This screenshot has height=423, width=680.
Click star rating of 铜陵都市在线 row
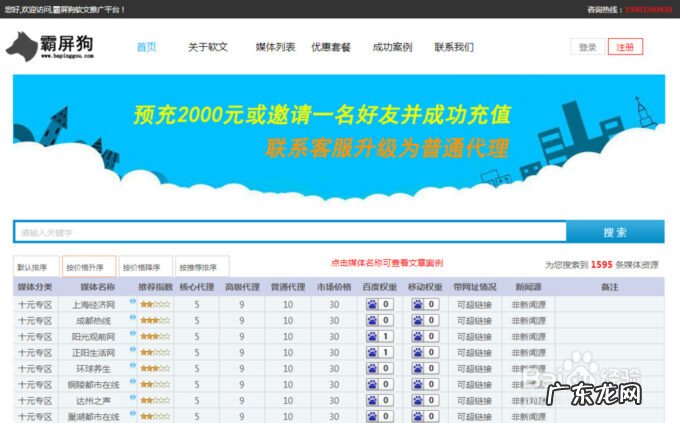coord(155,385)
